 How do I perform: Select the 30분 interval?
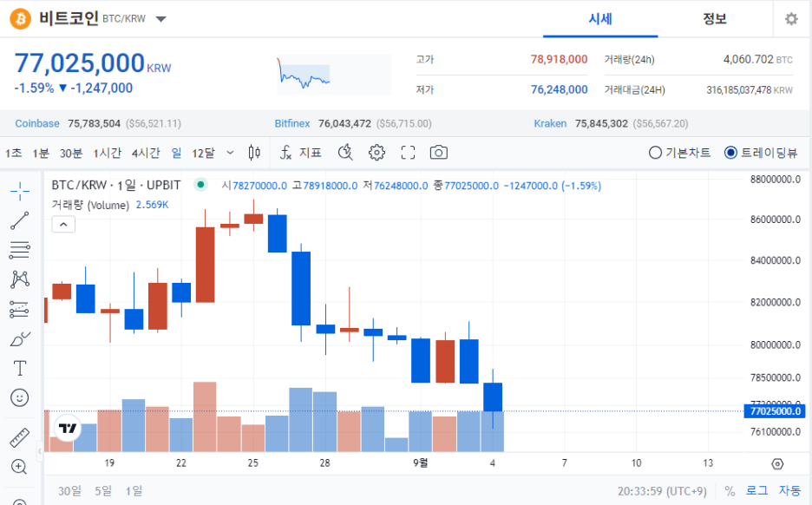click(x=71, y=153)
